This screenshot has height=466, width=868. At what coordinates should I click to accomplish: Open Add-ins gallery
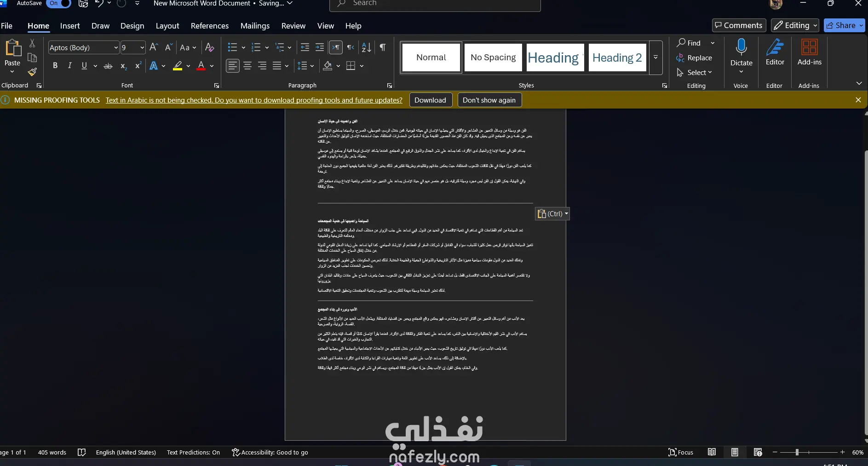point(809,52)
